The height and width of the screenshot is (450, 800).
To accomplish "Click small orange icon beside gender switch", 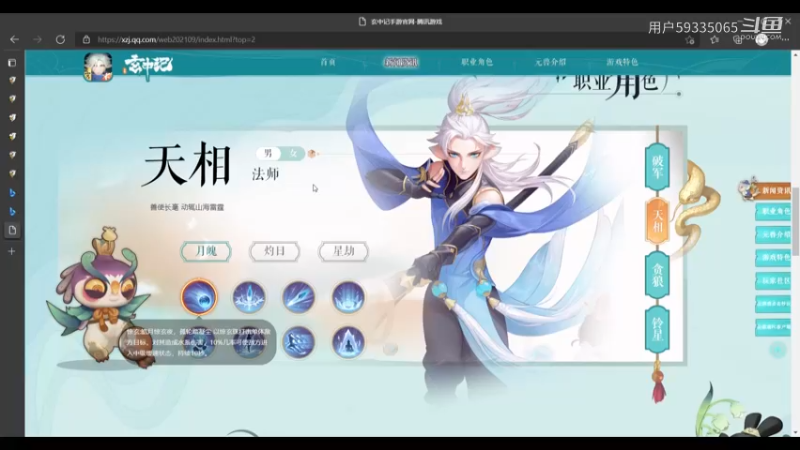I will tap(312, 154).
